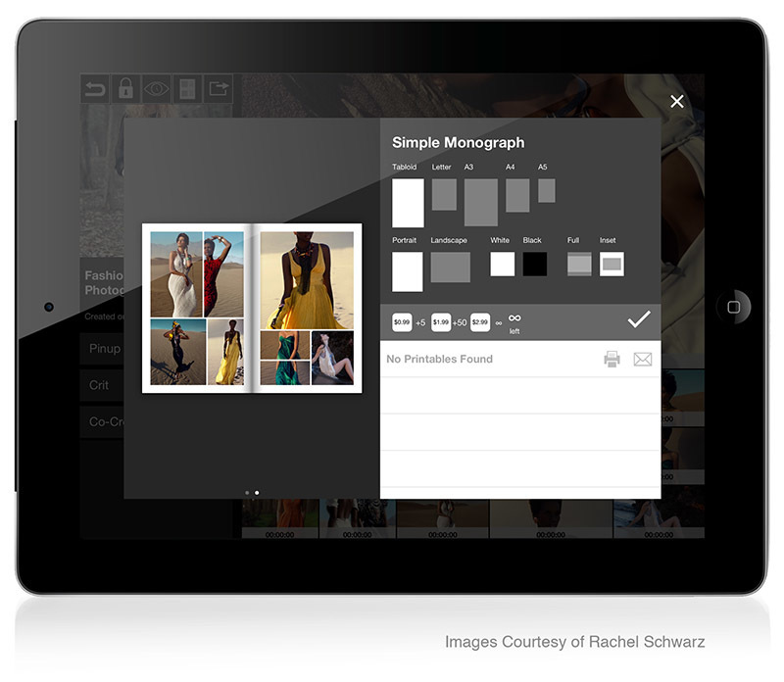This screenshot has height=682, width=784.
Task: Open the page layout icon
Action: coord(185,89)
